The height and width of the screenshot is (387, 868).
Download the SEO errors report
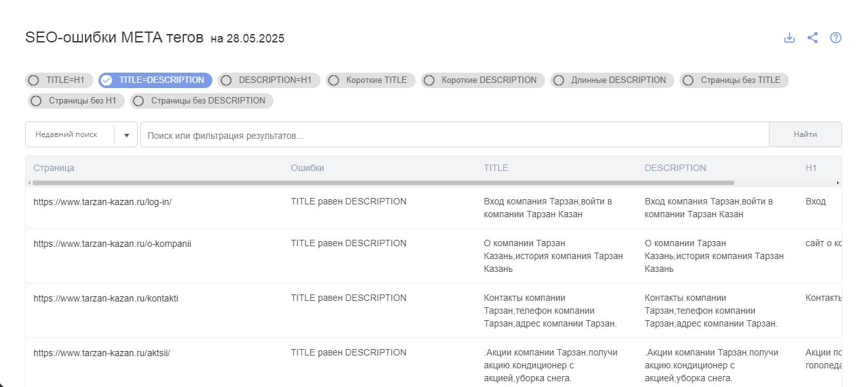click(790, 38)
